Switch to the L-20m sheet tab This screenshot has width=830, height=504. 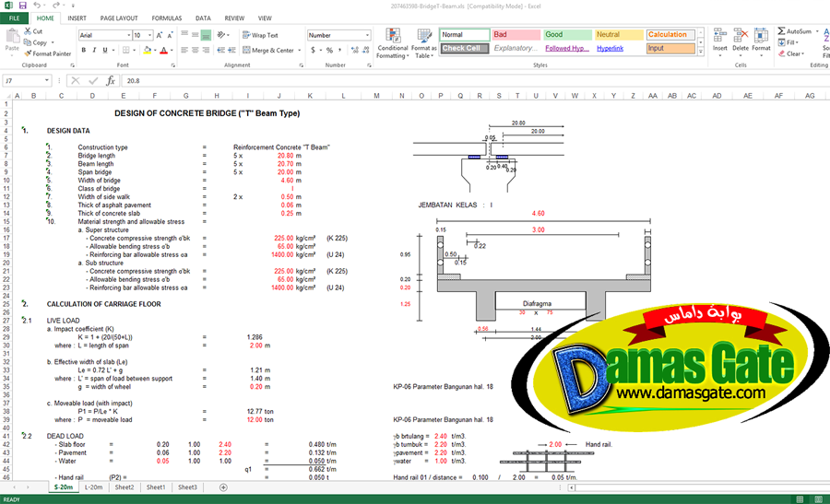[94, 487]
